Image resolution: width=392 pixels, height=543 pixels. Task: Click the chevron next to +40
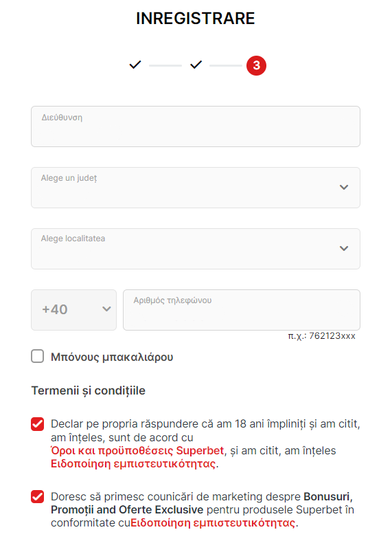pyautogui.click(x=106, y=309)
